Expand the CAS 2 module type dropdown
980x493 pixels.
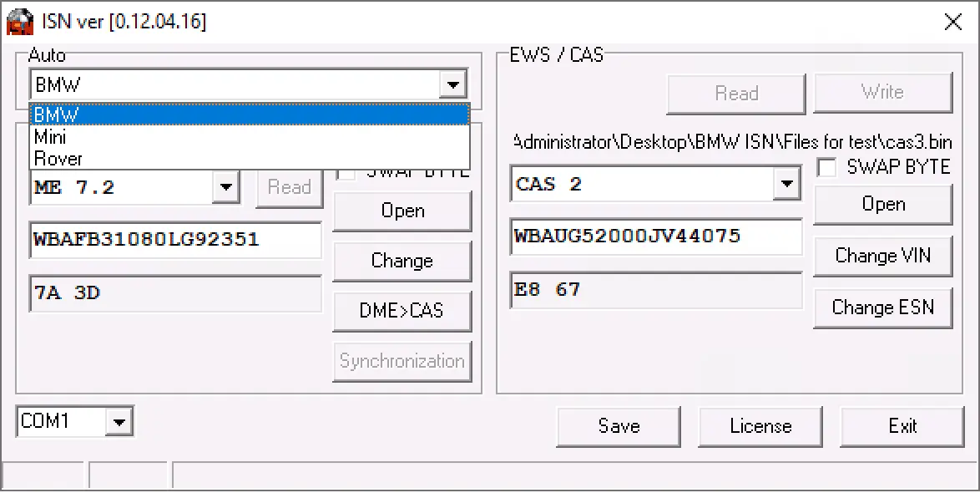(x=786, y=184)
